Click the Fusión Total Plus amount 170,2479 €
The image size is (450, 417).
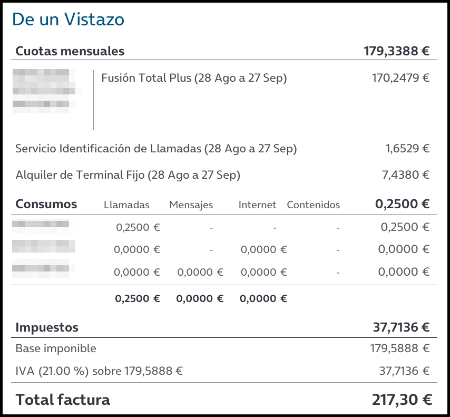(x=401, y=78)
